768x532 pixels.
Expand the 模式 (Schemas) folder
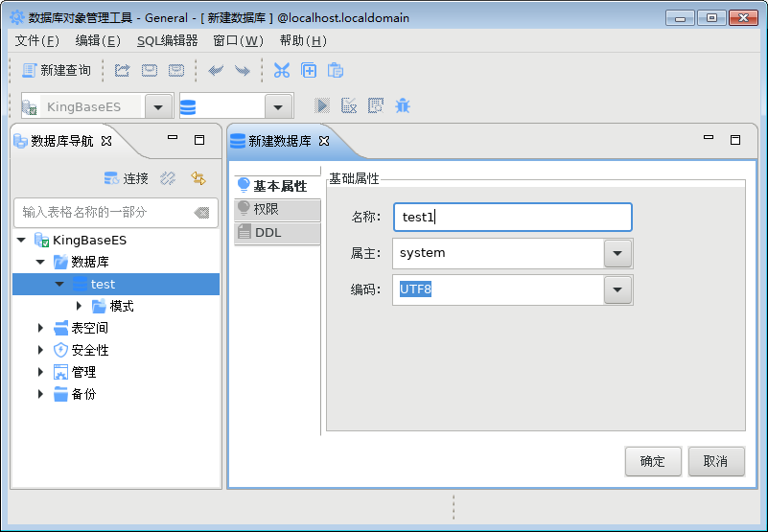coord(79,306)
